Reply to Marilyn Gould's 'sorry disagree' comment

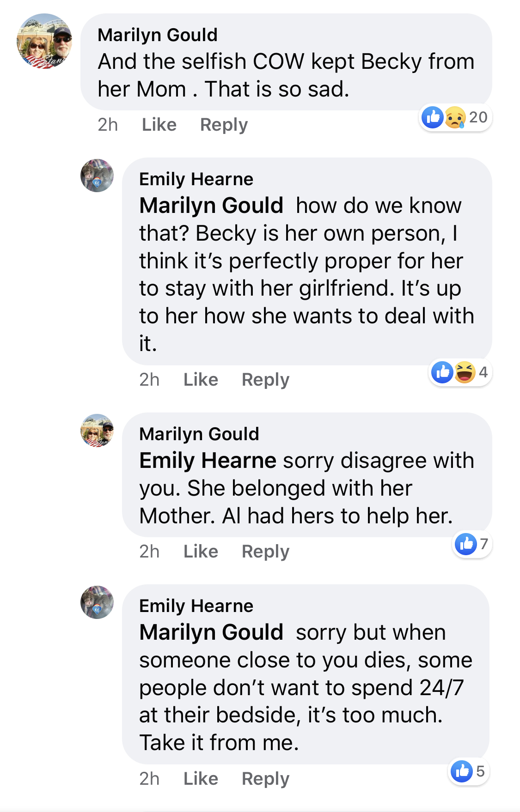click(265, 551)
